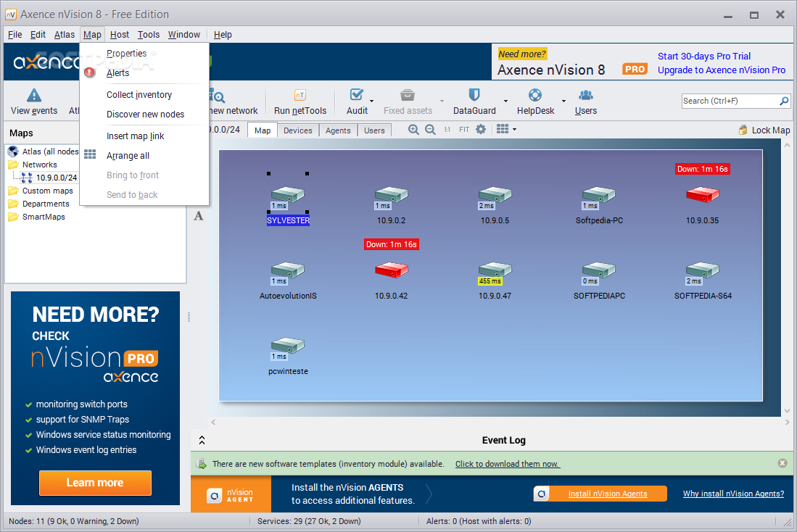
Task: Open the HelpDesk dropdown arrow
Action: [563, 101]
